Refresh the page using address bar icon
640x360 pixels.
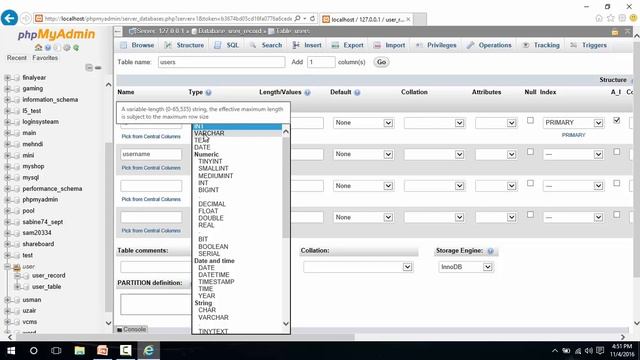pos(312,18)
